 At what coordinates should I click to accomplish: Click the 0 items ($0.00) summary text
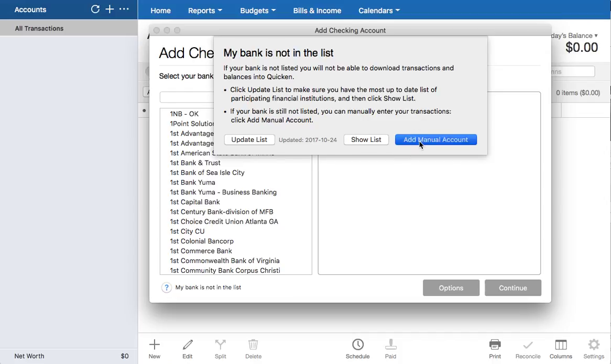pyautogui.click(x=578, y=93)
